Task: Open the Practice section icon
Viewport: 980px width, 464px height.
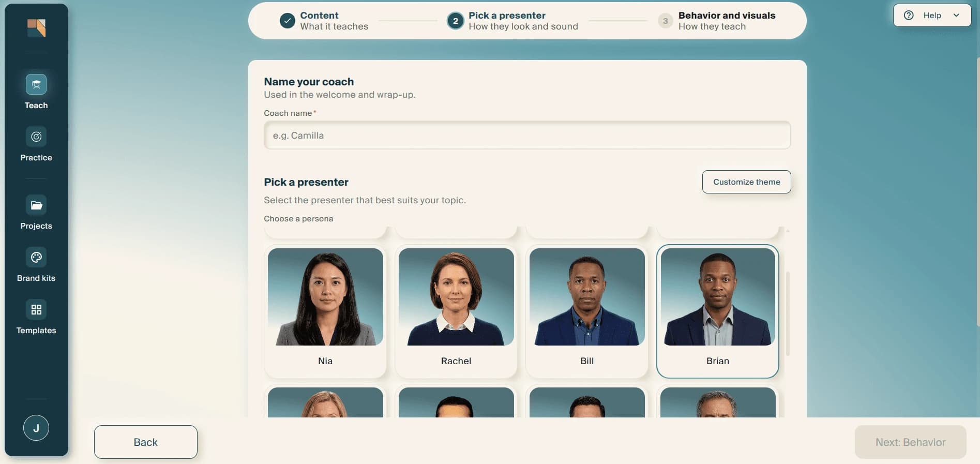Action: pyautogui.click(x=36, y=137)
